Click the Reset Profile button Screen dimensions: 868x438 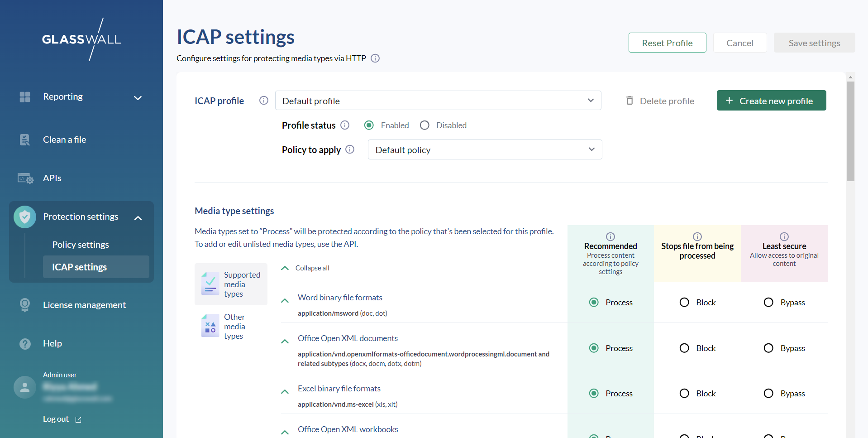click(667, 43)
